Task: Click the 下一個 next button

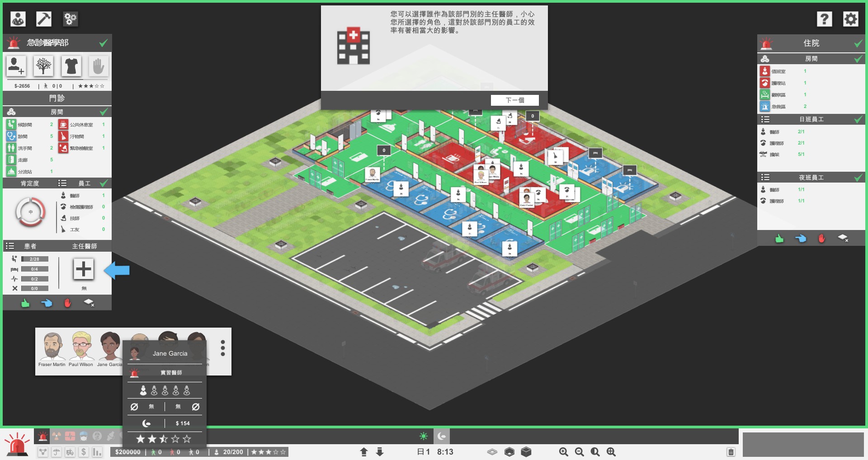Action: pos(515,100)
